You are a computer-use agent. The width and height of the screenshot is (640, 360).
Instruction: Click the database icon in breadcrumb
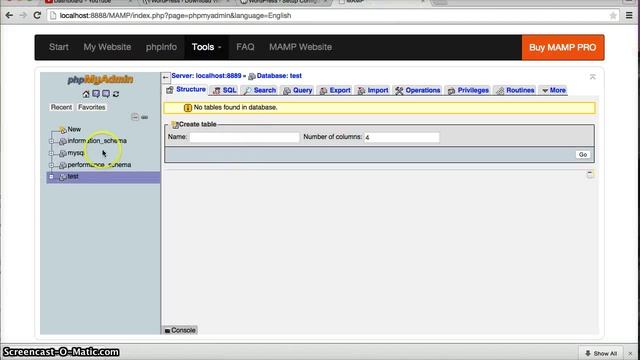(x=252, y=76)
